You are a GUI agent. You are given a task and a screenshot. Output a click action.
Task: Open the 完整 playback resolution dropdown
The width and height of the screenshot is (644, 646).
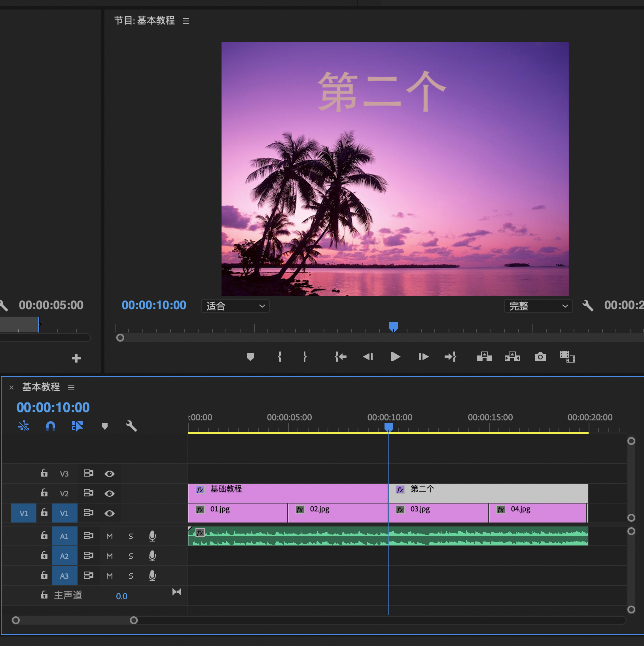point(538,306)
